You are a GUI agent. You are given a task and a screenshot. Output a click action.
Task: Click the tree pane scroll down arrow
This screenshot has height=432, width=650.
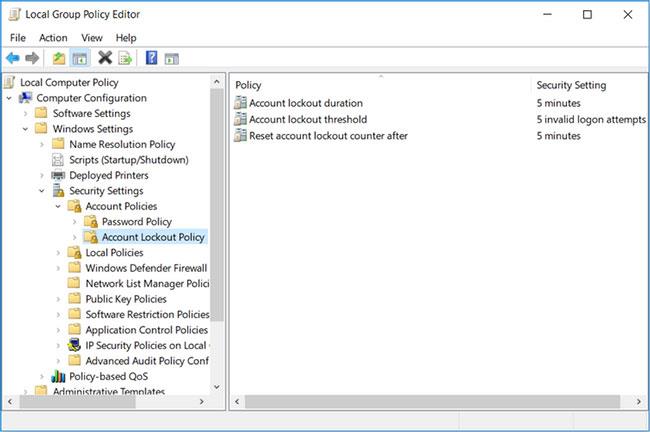click(217, 386)
